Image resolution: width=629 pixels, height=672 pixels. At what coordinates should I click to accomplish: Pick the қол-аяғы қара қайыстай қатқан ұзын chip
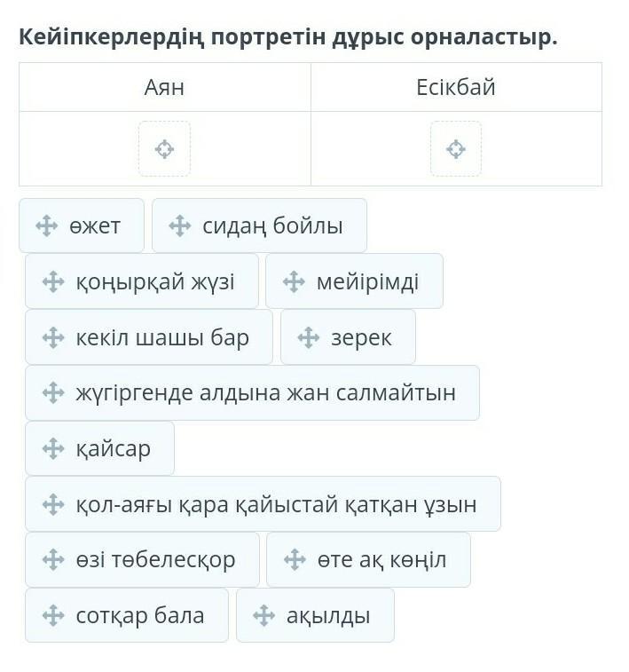coord(263,504)
